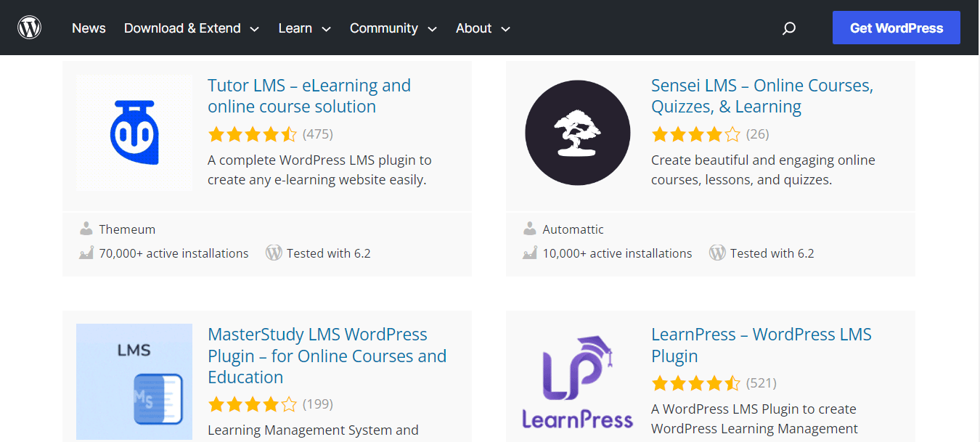Click the Sensei LMS description text

click(x=763, y=170)
